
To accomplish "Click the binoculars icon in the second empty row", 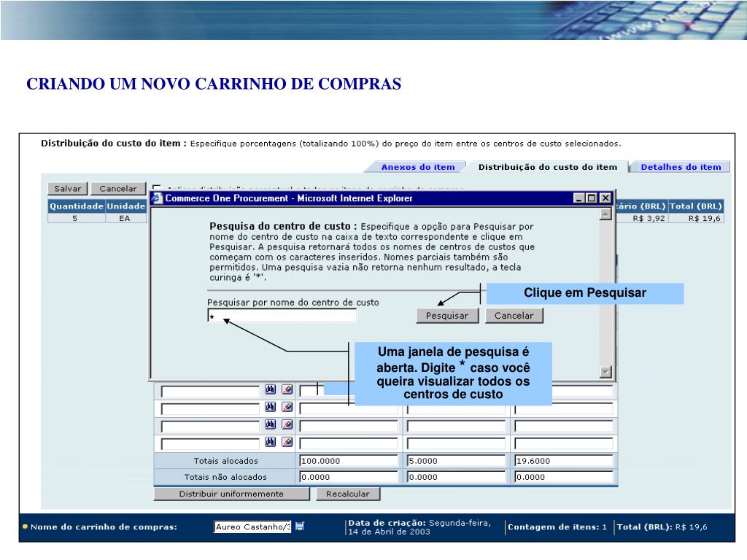I will click(270, 407).
